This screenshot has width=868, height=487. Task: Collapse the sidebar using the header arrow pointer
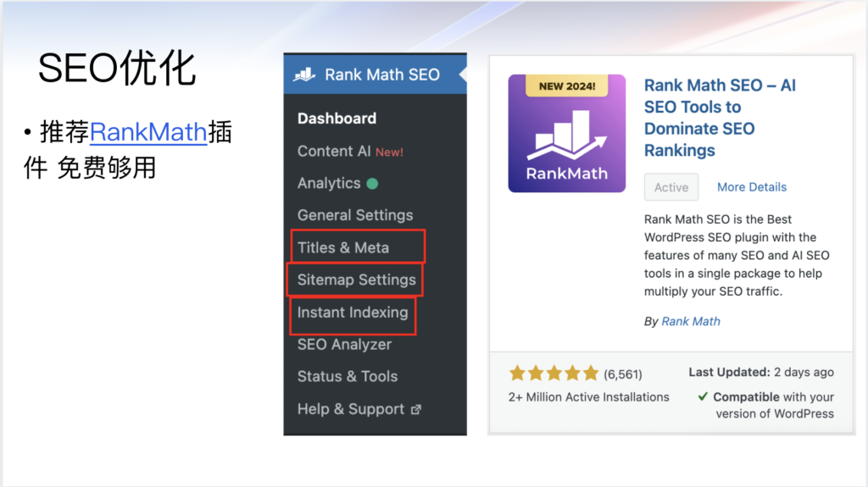[x=462, y=75]
